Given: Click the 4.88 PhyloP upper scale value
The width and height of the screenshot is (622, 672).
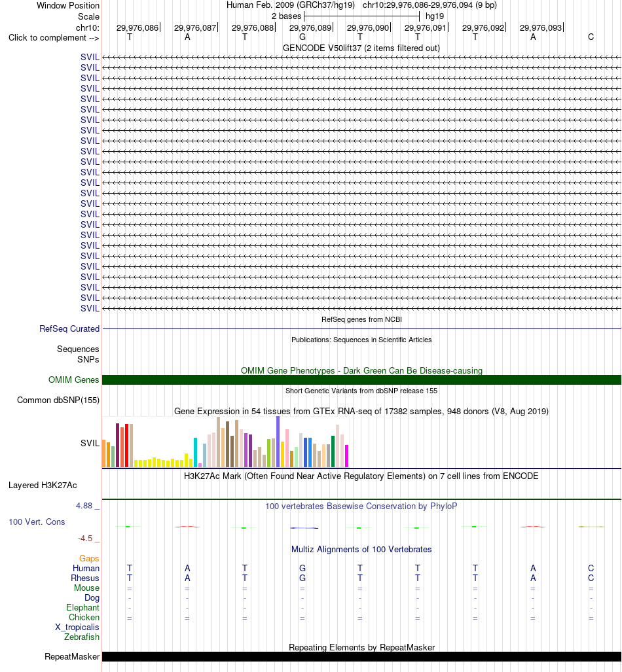Looking at the screenshot, I should [84, 506].
